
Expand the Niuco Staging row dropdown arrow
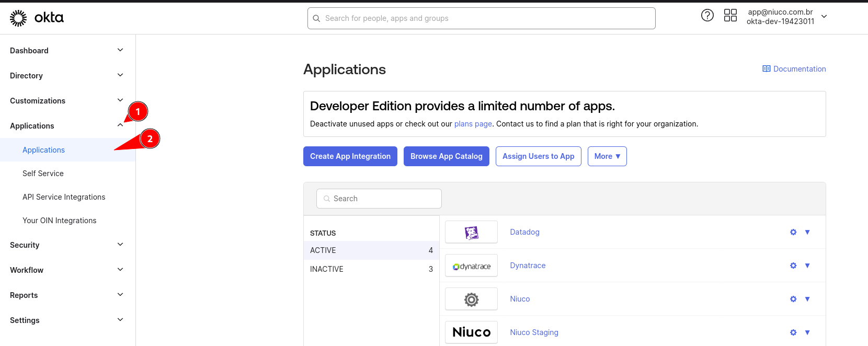[x=807, y=332]
